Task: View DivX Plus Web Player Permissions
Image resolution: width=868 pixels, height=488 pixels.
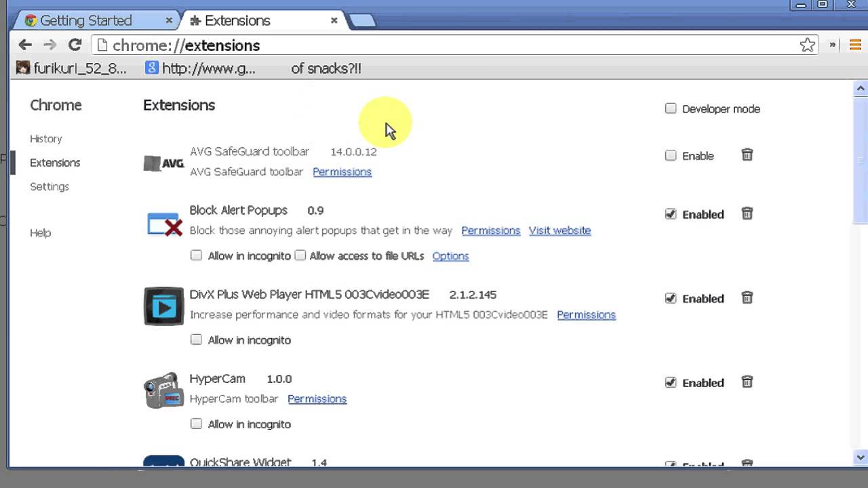Action: point(586,314)
